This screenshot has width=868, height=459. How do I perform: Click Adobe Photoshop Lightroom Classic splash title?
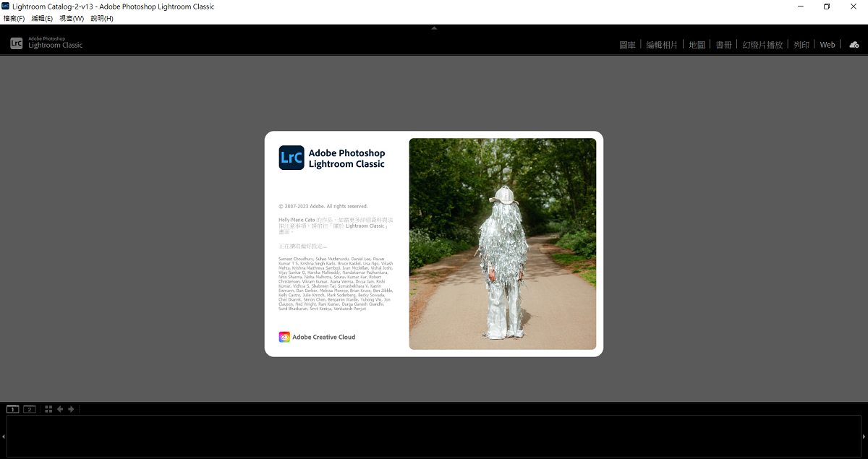coord(347,158)
